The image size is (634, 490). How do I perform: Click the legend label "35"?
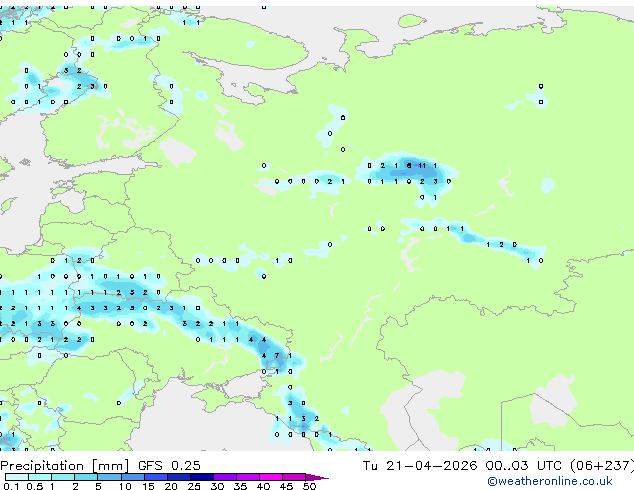tap(240, 486)
